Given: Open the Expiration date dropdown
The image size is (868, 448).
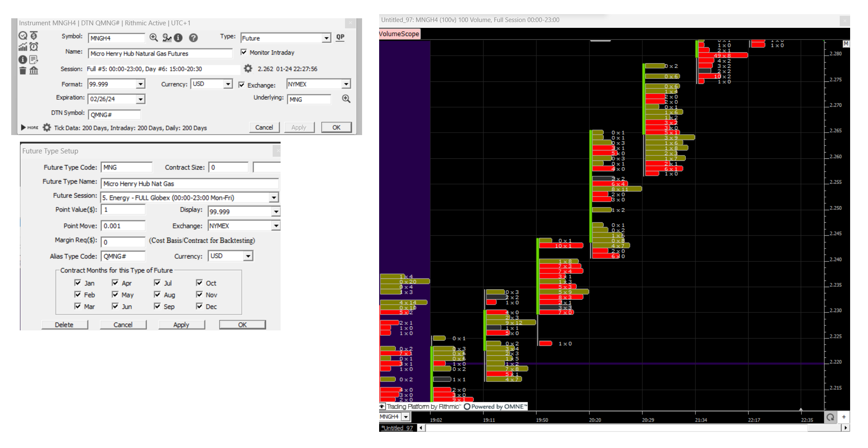Looking at the screenshot, I should pos(141,99).
